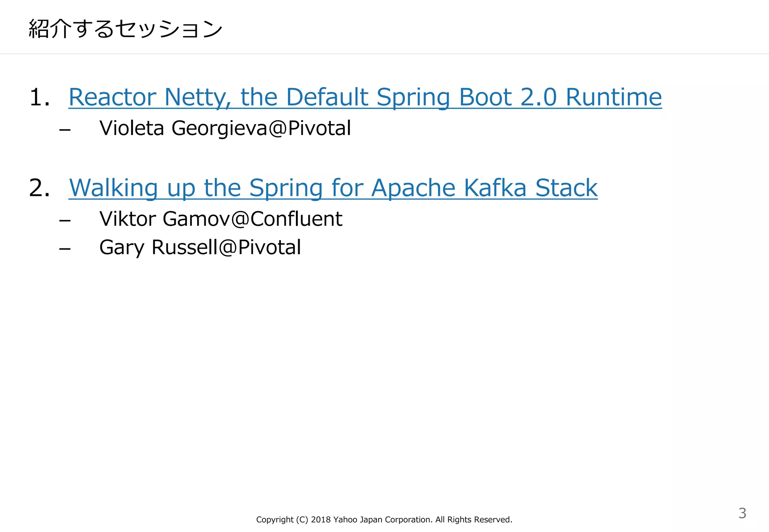Open the Reactor Netty session link
769x532 pixels.
pyautogui.click(x=364, y=97)
